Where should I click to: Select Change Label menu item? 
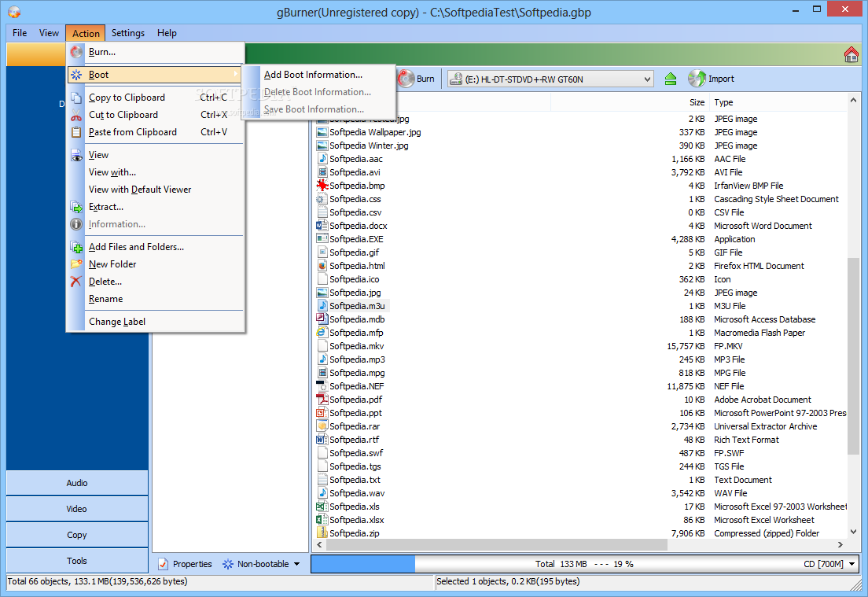[154, 322]
